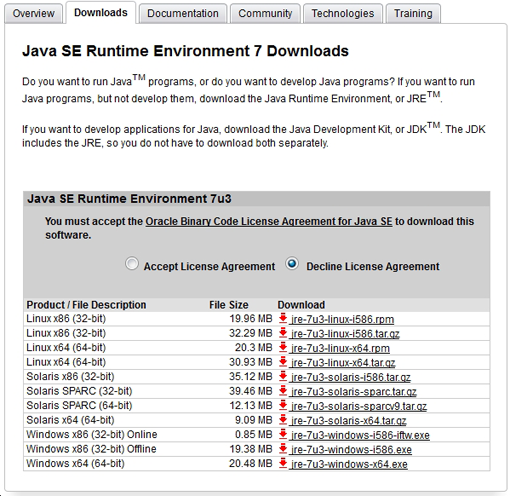Screen dimensions: 510x496
Task: Download jre-7u3-solaris-x64.tar.gz file link
Action: [x=349, y=421]
